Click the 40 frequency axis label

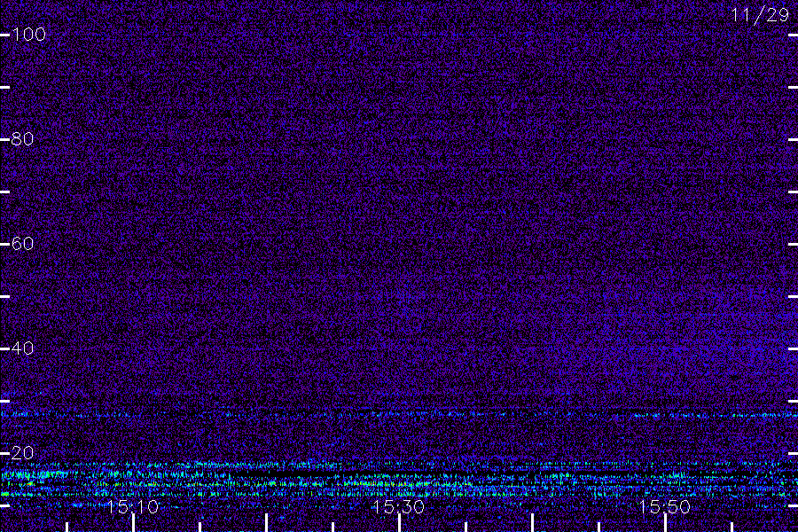point(22,348)
